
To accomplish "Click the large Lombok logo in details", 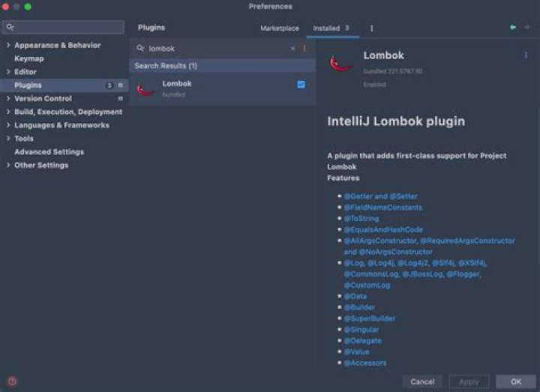I will tap(340, 63).
